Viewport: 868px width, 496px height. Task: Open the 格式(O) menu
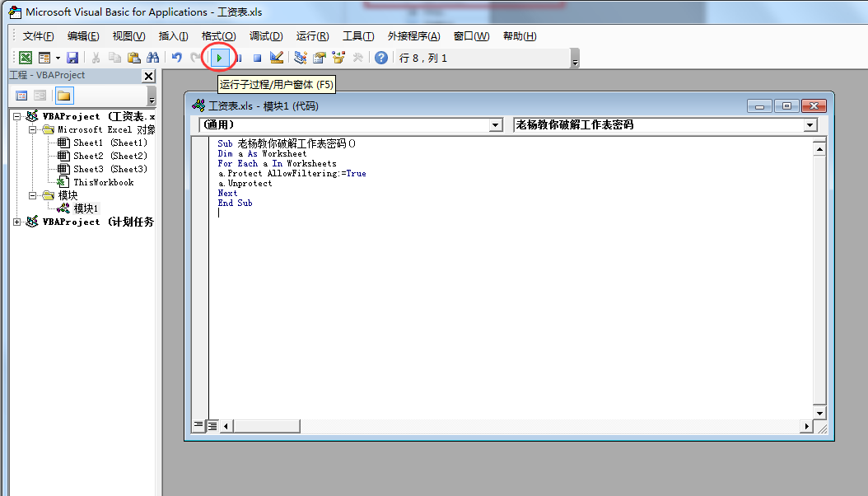coord(219,36)
